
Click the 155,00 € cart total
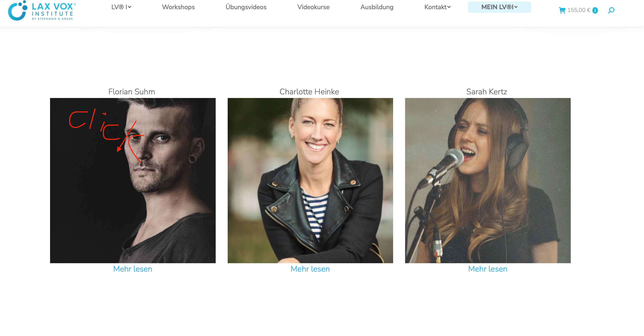click(x=579, y=10)
